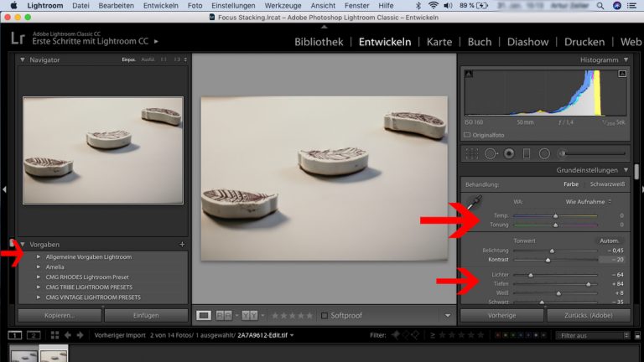Toggle shadow clipping indicator in histogram
The width and height of the screenshot is (644, 362).
click(x=469, y=75)
